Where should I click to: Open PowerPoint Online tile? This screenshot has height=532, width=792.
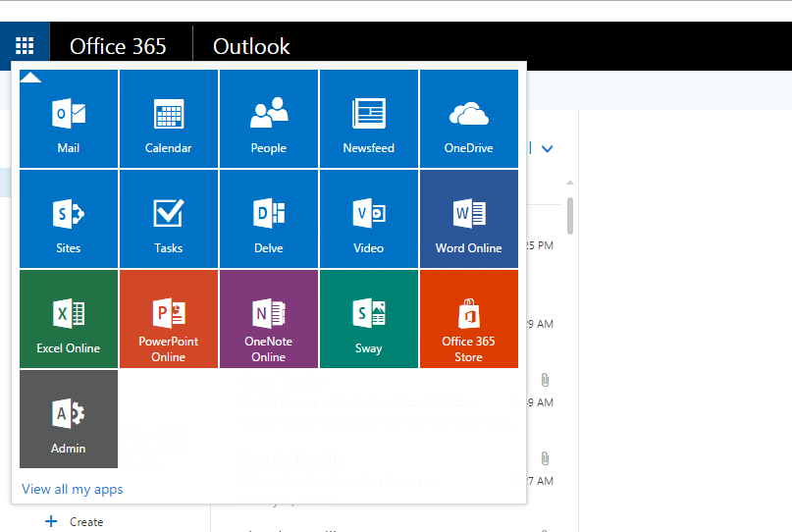click(168, 320)
